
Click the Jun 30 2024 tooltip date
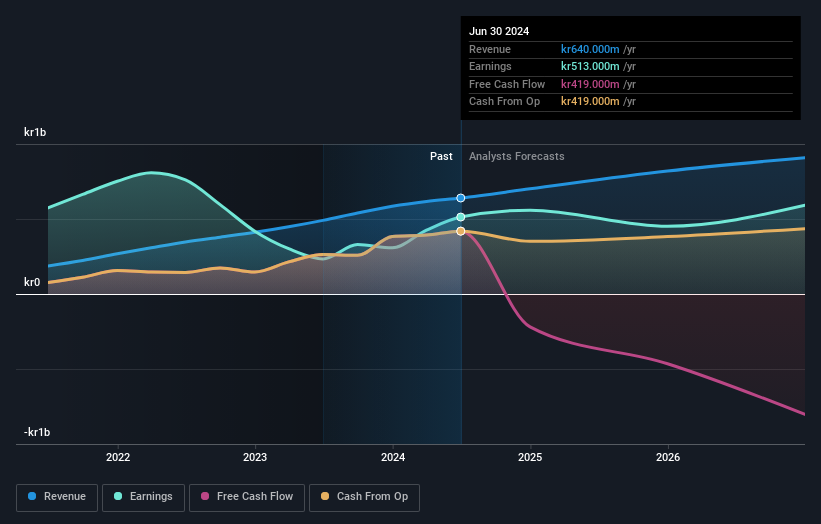click(499, 31)
